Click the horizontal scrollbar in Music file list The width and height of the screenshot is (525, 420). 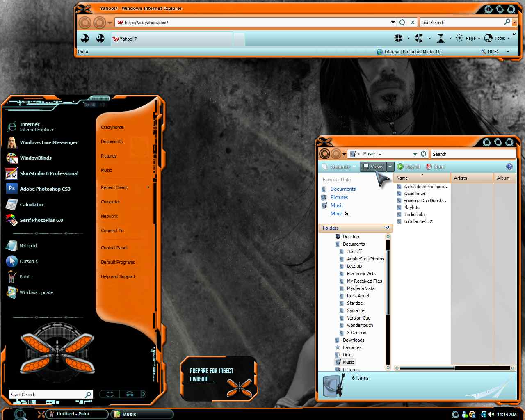(455, 368)
